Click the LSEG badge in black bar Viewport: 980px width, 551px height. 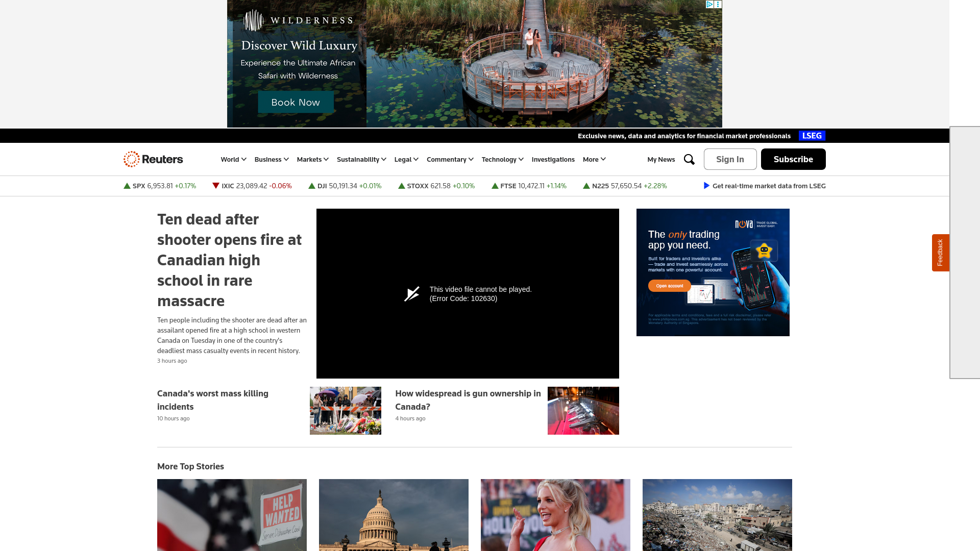[812, 136]
